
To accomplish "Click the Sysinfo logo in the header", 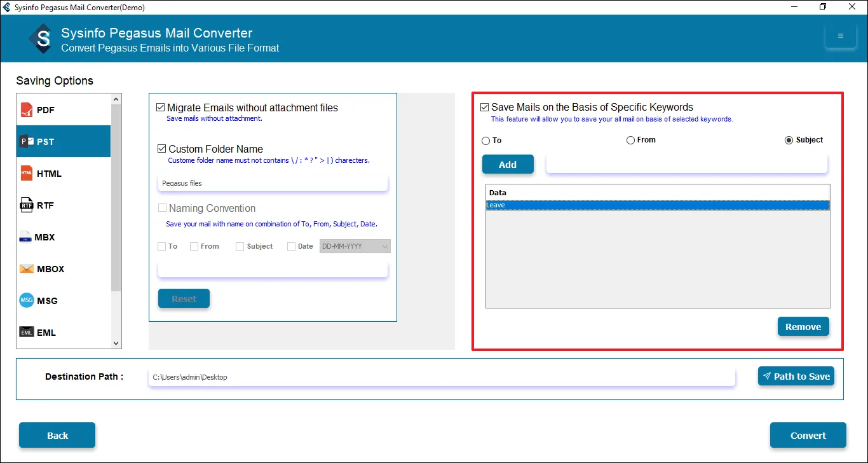I will click(x=42, y=39).
